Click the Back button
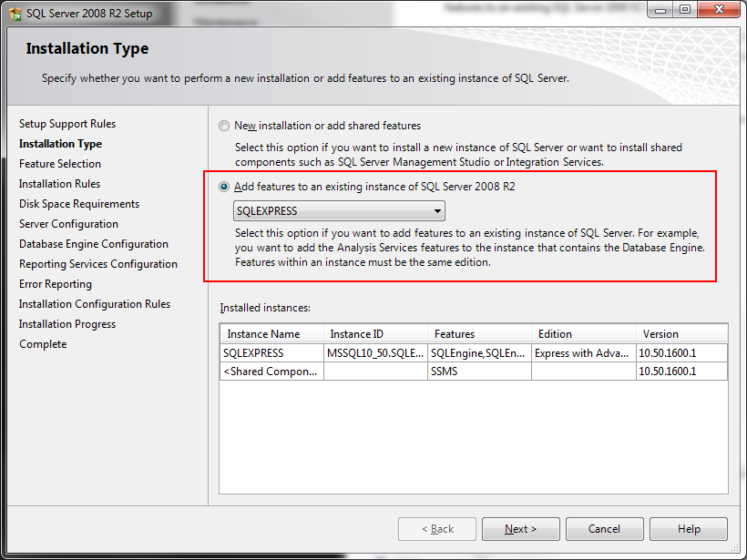This screenshot has width=747, height=560. pyautogui.click(x=437, y=529)
